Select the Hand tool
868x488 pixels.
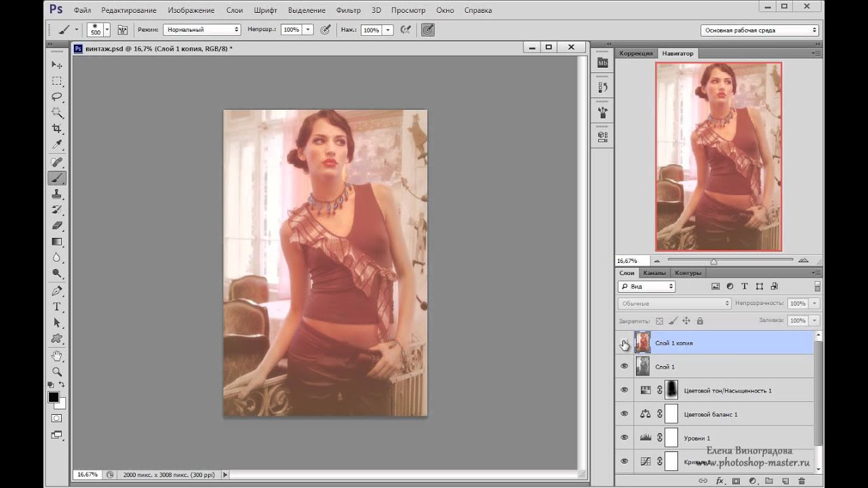click(57, 356)
